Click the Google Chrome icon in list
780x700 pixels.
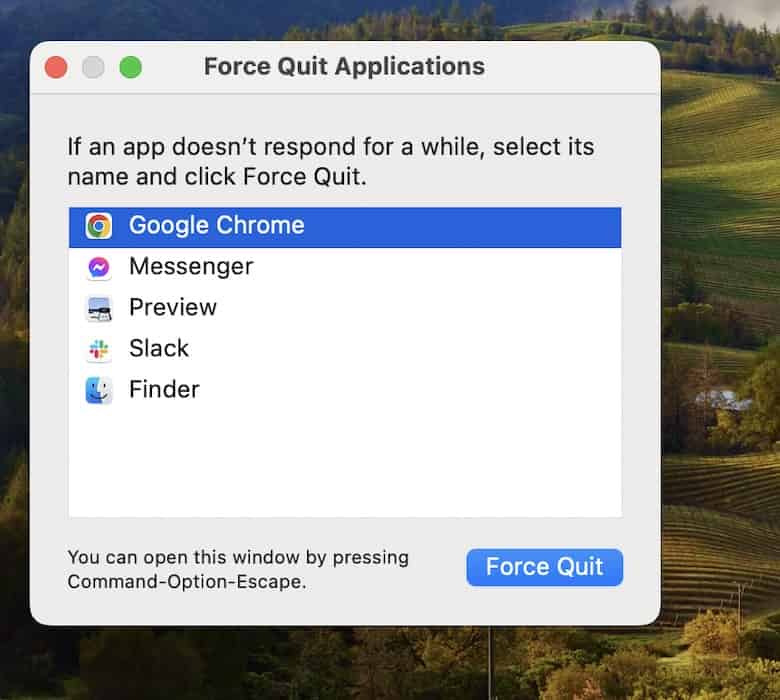[98, 226]
